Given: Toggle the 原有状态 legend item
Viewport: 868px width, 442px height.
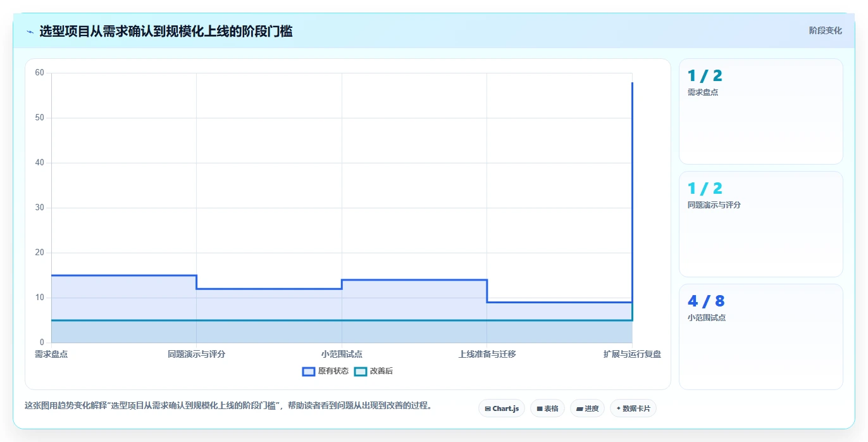Looking at the screenshot, I should point(325,371).
